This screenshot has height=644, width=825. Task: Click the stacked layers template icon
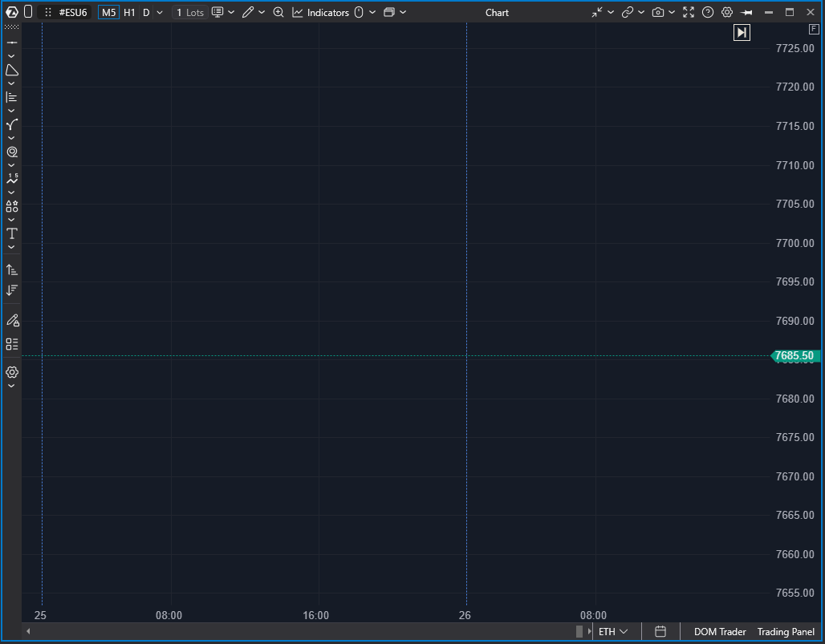tap(388, 12)
